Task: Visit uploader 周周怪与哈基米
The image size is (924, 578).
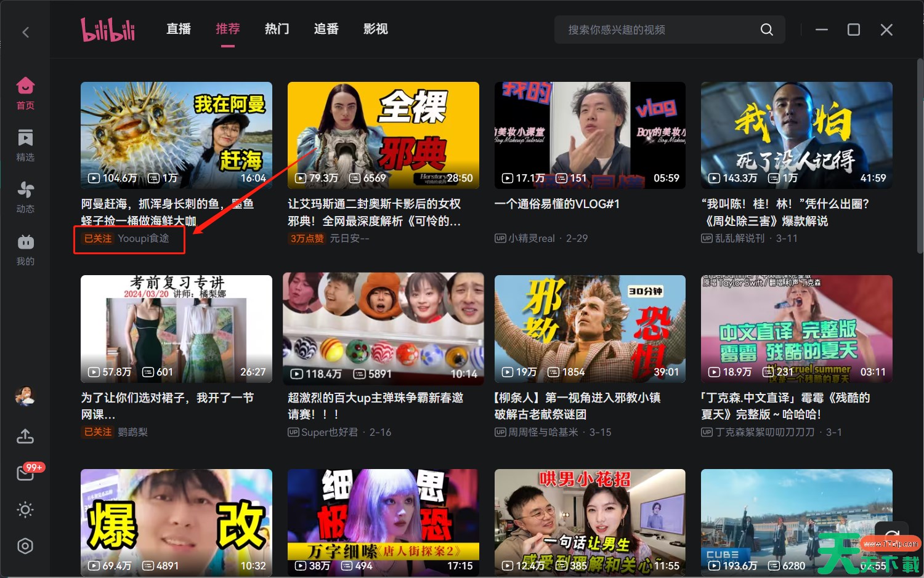Action: tap(543, 432)
